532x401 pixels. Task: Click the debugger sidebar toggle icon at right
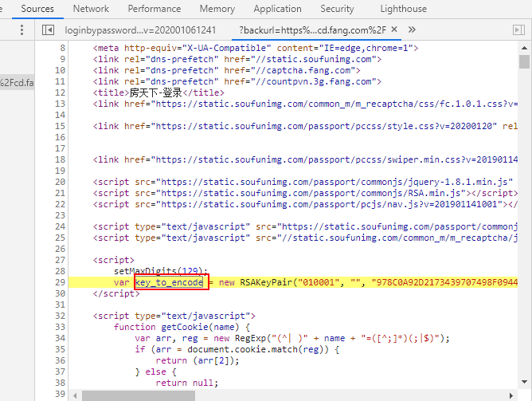pos(518,29)
